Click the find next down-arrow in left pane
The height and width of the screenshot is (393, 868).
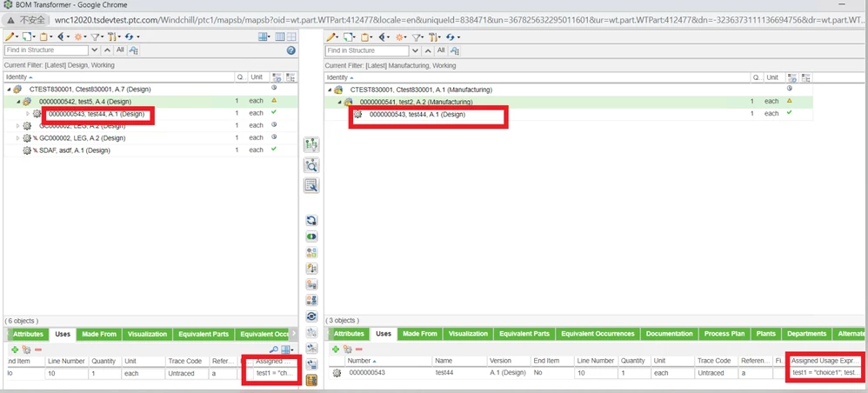94,50
